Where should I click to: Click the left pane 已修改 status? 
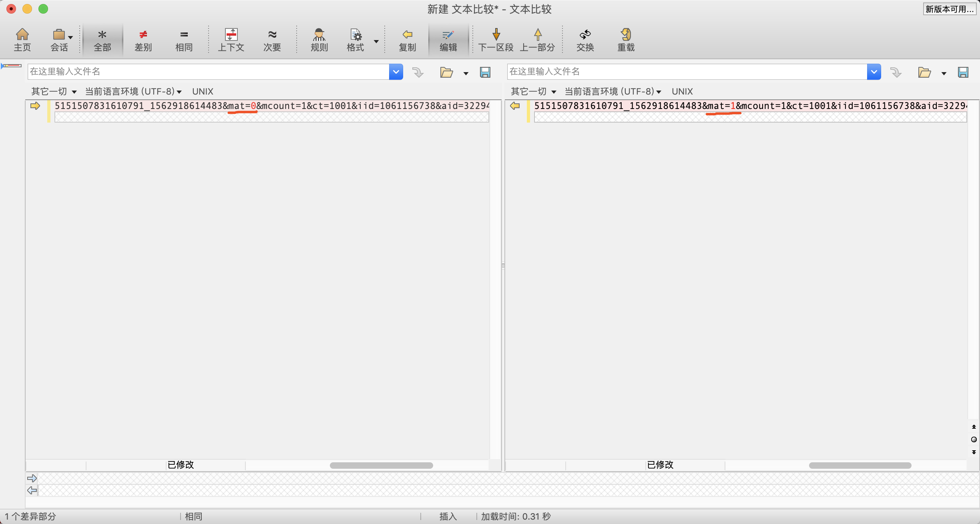[181, 465]
